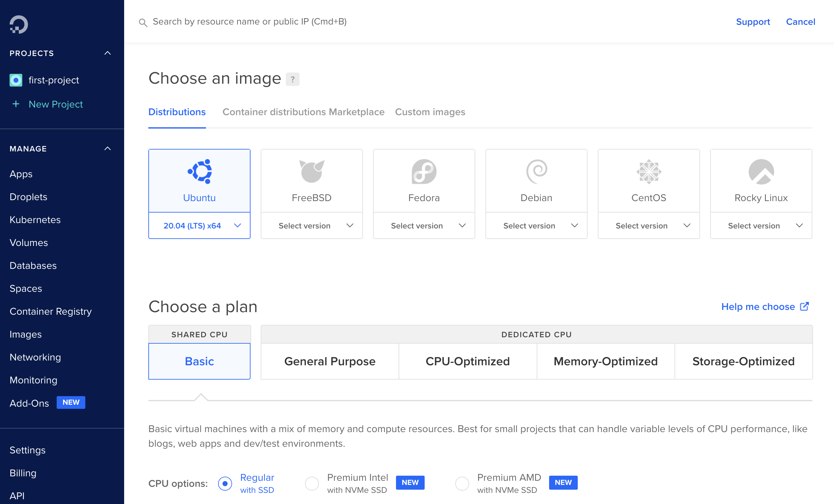
Task: Select the CPU-Optimized plan
Action: click(x=468, y=361)
